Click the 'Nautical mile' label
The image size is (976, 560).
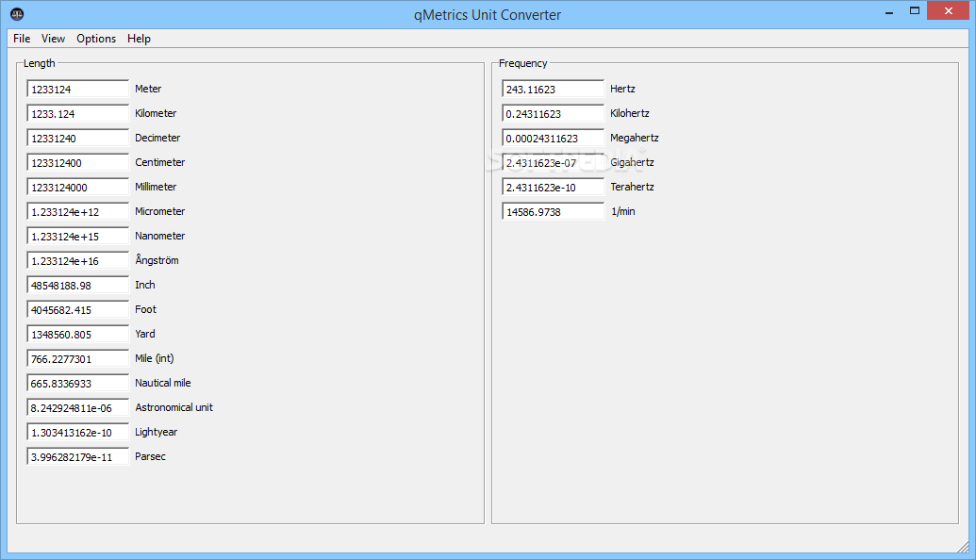pyautogui.click(x=162, y=384)
